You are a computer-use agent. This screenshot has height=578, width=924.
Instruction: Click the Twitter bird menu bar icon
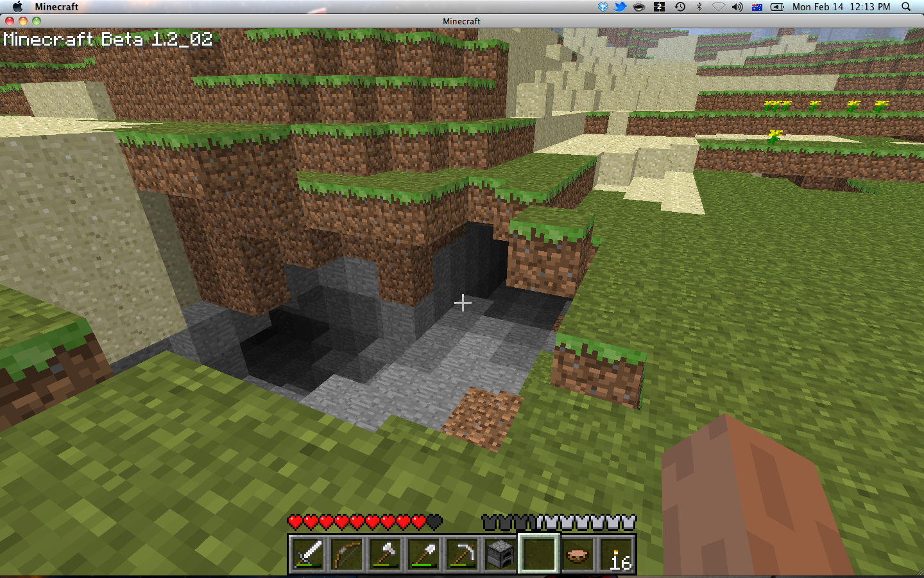[620, 6]
